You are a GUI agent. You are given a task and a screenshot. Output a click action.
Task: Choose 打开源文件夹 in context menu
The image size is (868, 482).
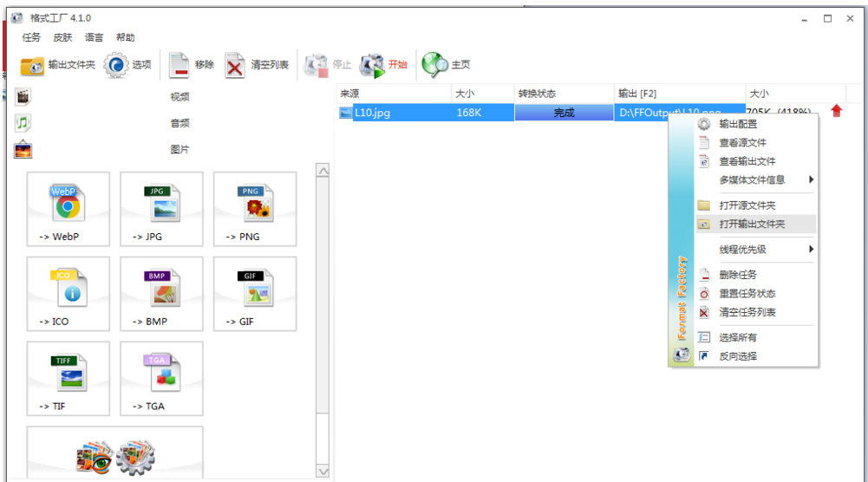755,205
